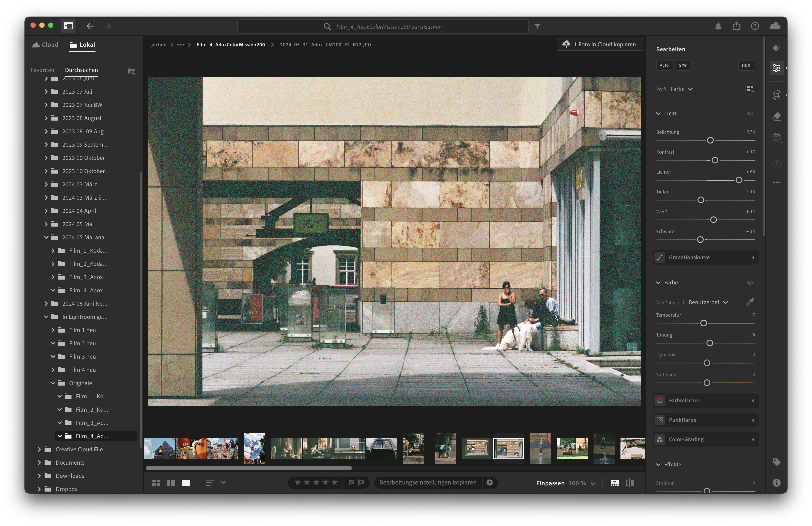Select the healing eraser tool
The width and height of the screenshot is (812, 526).
(776, 116)
